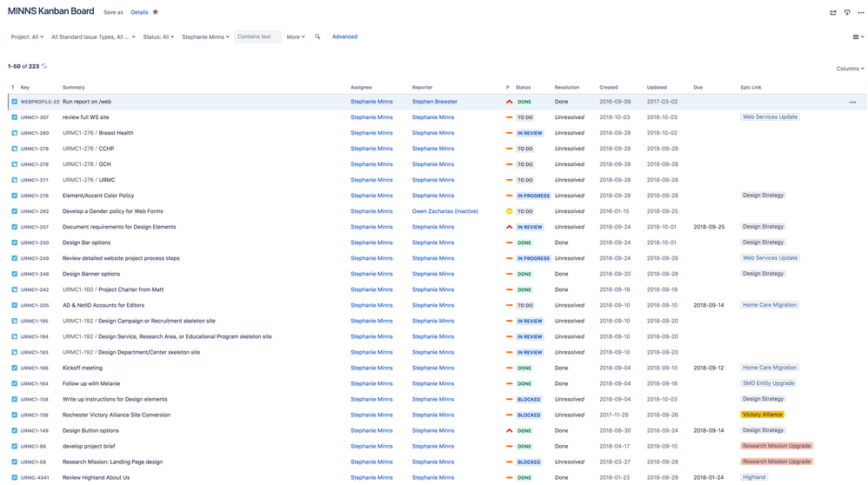This screenshot has height=485, width=868.
Task: Click the share/export icon at top right
Action: pos(833,12)
